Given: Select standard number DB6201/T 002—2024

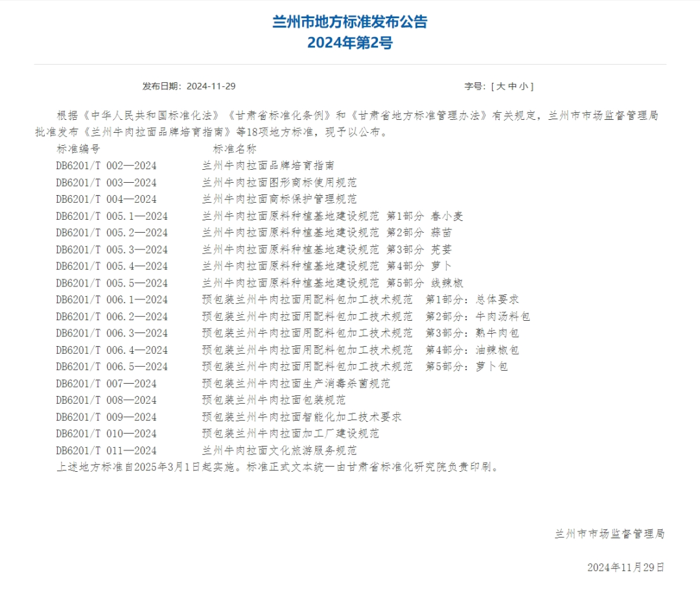Looking at the screenshot, I should pos(106,166).
